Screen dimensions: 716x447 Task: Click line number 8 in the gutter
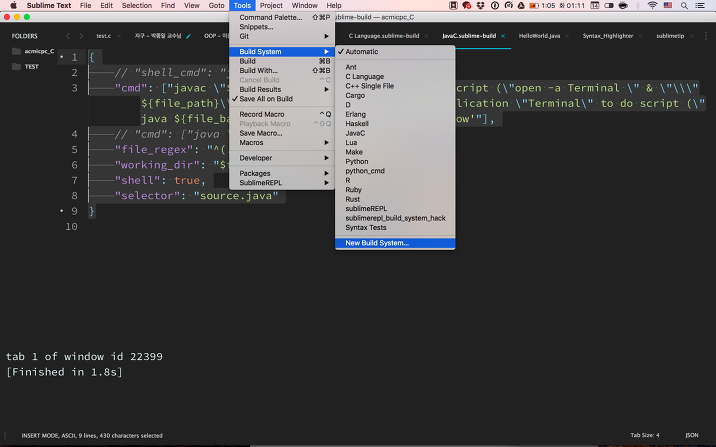(74, 195)
